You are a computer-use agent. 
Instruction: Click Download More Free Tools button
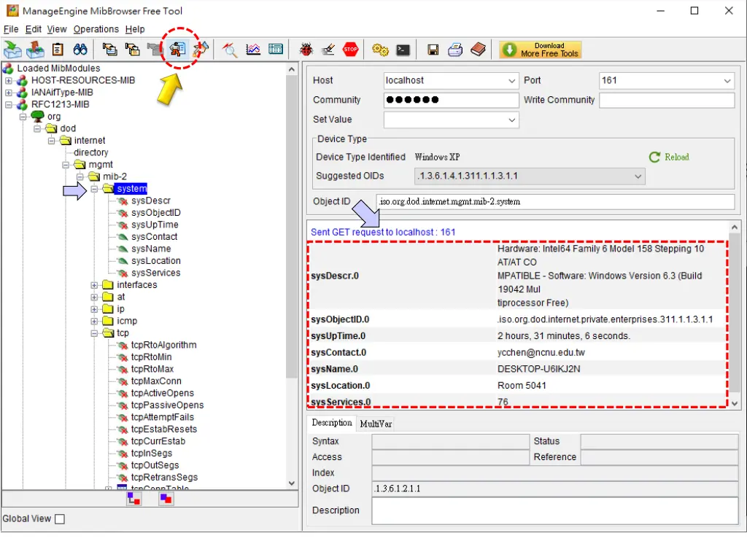pyautogui.click(x=541, y=50)
